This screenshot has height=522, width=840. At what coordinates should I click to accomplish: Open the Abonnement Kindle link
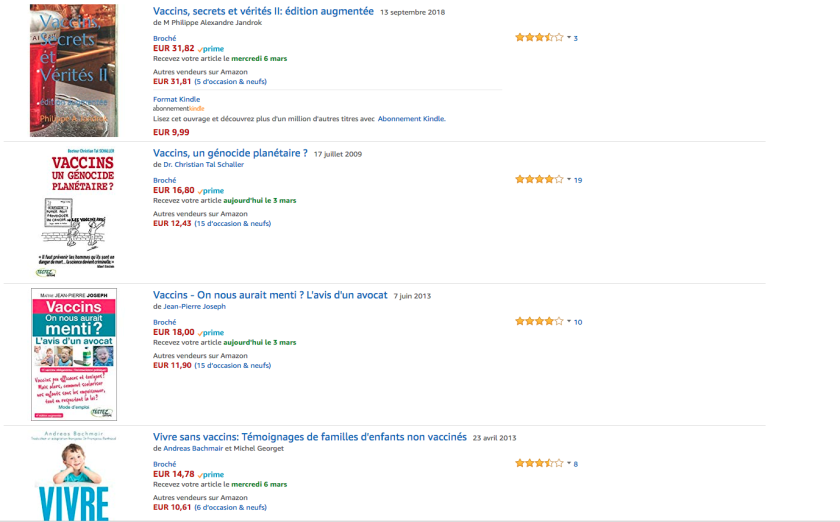tap(411, 119)
